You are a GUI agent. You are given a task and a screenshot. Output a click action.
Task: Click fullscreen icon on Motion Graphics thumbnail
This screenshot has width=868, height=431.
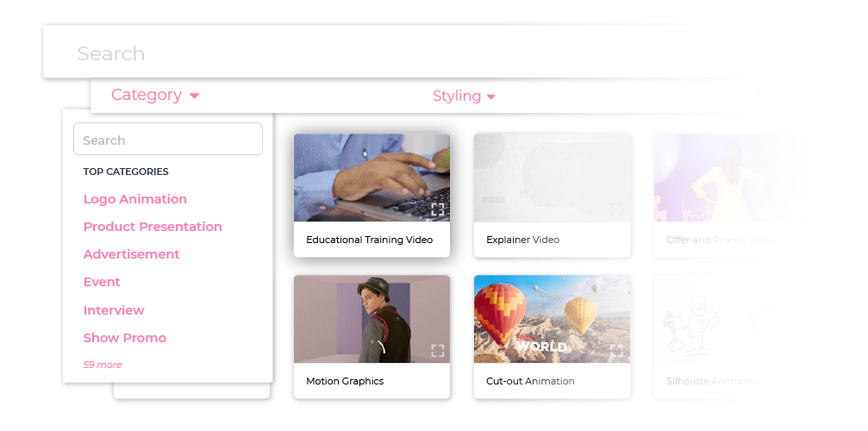tap(437, 350)
